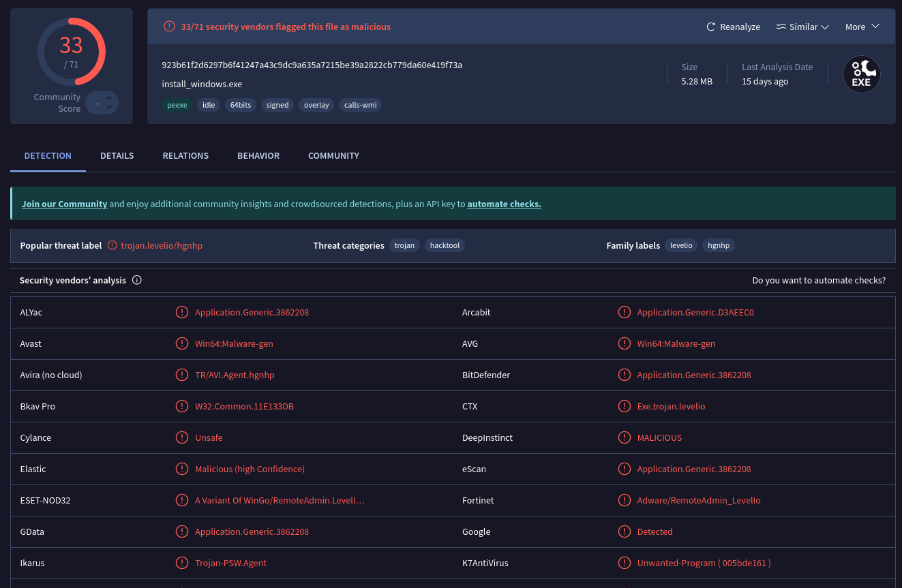Follow the Join our Community link
Image resolution: width=902 pixels, height=588 pixels.
tap(64, 204)
